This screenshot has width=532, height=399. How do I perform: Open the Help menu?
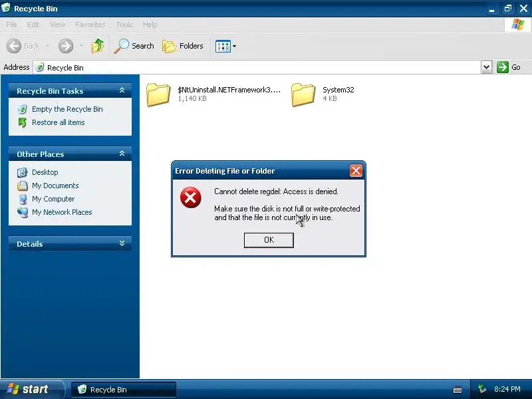pyautogui.click(x=150, y=25)
